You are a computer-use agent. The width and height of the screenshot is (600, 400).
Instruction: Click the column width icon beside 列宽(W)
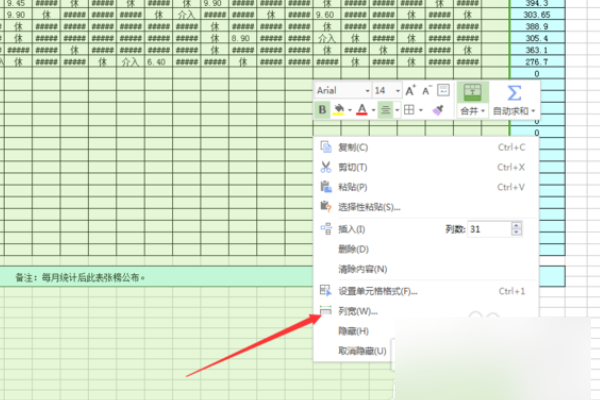click(x=326, y=311)
